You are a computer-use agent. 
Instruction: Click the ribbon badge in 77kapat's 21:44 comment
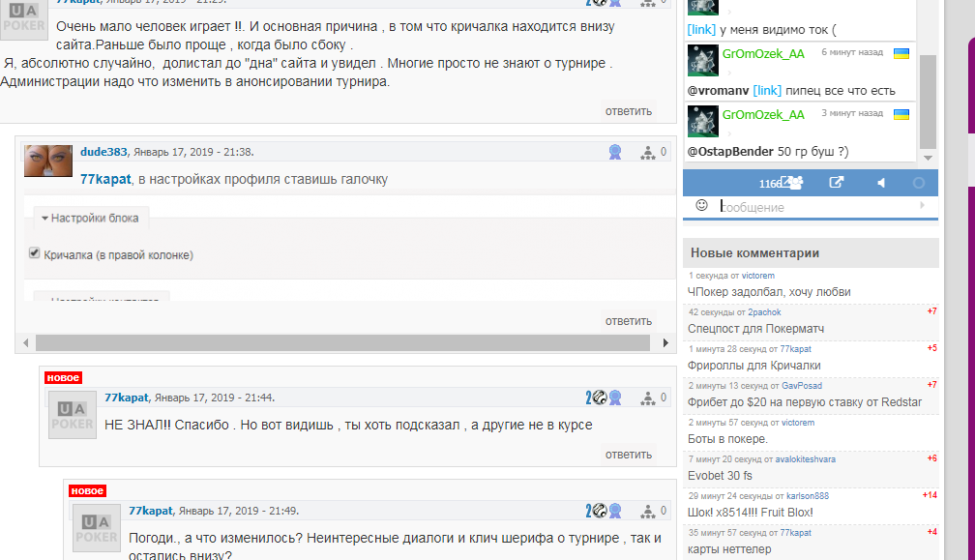point(615,398)
